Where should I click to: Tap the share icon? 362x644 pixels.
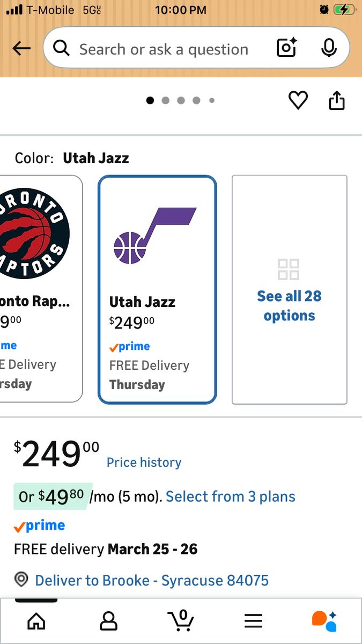pyautogui.click(x=337, y=100)
